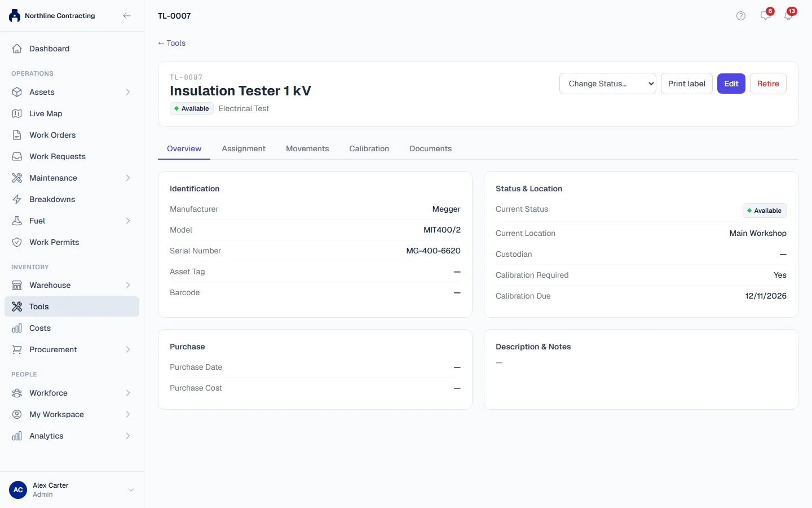The width and height of the screenshot is (812, 508).
Task: Click the blue Edit button
Action: [x=731, y=84]
